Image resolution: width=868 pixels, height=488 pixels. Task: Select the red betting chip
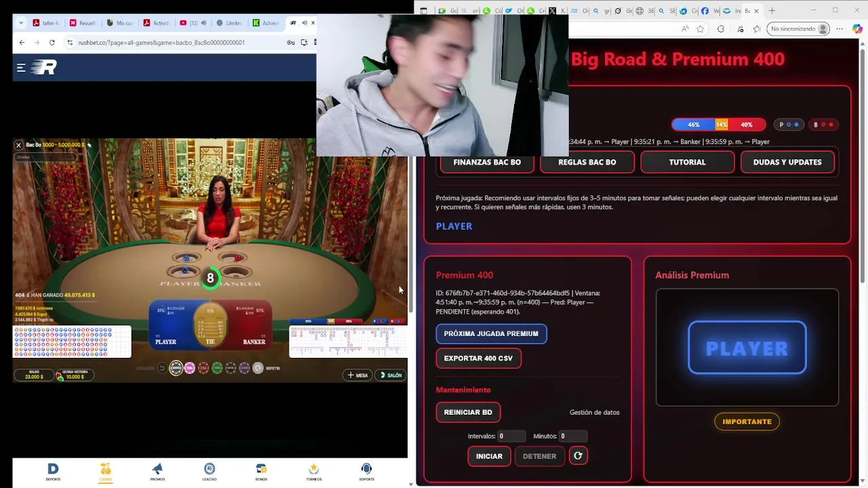click(x=203, y=368)
